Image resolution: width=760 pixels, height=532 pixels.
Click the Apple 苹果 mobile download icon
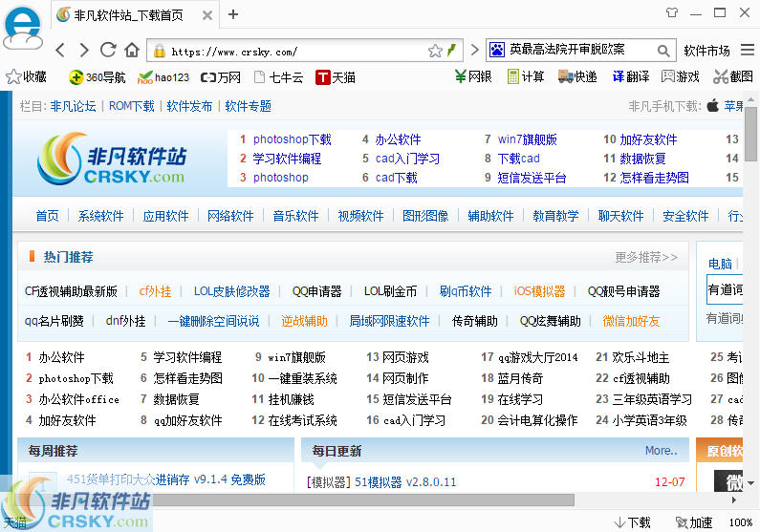(x=712, y=105)
